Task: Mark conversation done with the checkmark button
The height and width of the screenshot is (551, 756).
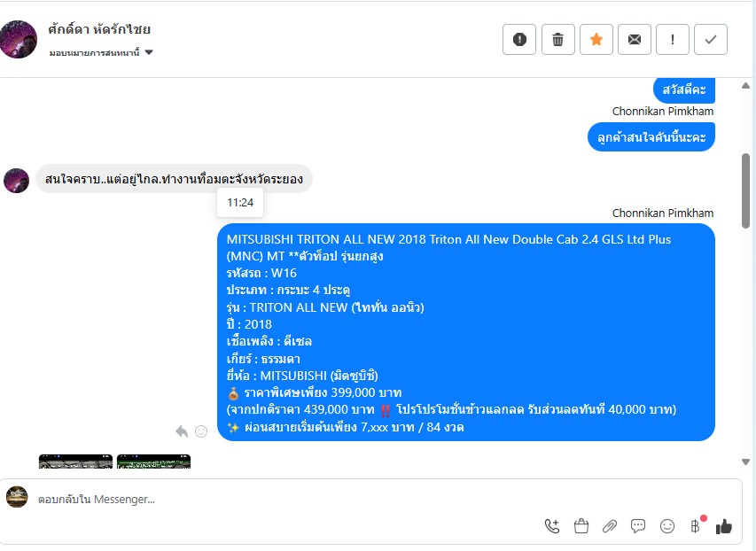Action: tap(710, 39)
